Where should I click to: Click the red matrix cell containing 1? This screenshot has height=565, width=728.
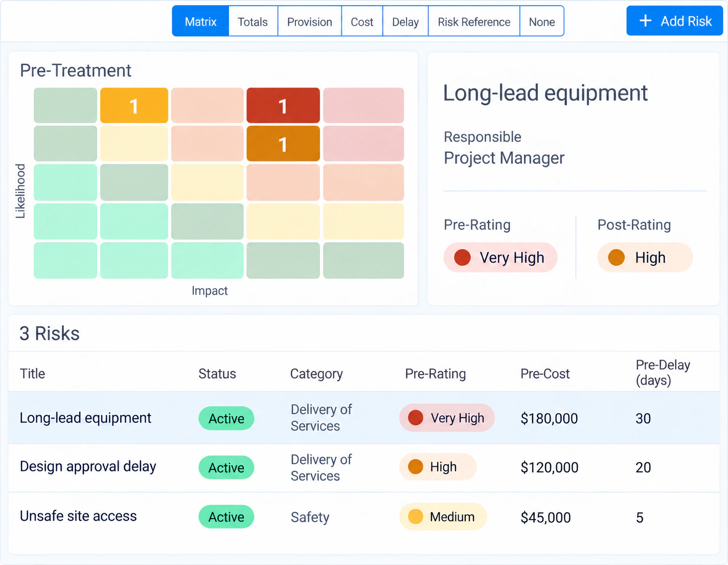(283, 105)
